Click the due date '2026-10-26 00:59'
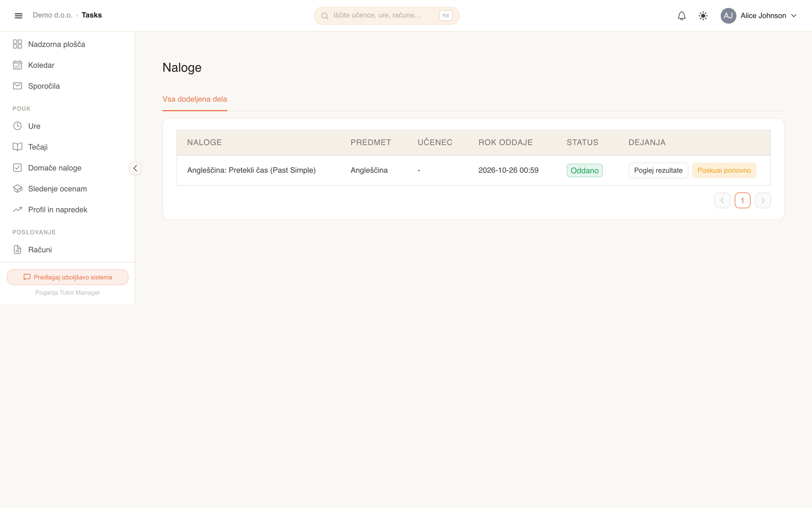The width and height of the screenshot is (812, 508). click(x=508, y=170)
